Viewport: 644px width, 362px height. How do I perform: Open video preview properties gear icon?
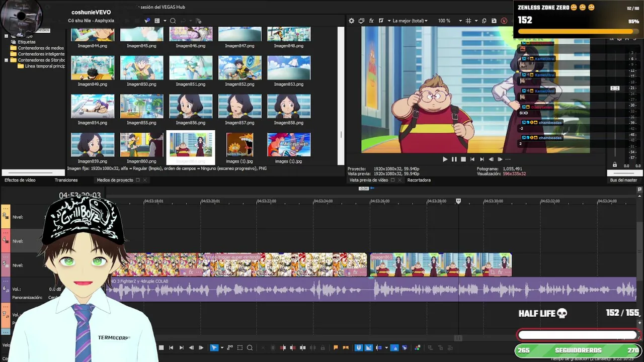[x=352, y=21]
